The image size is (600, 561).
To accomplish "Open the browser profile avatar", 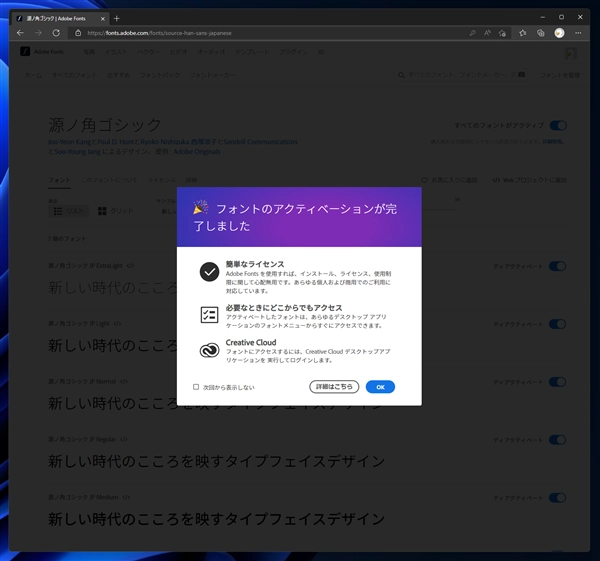I will pos(559,33).
